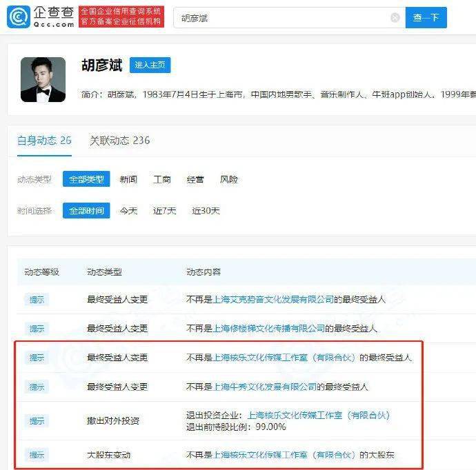476x470 pixels.
Task: Click the 查一下 search button
Action: click(426, 18)
